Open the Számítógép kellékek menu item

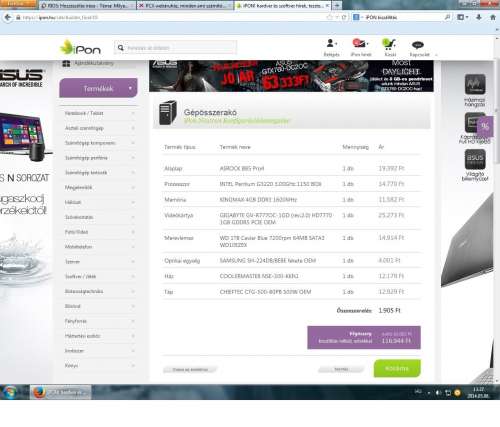86,173
